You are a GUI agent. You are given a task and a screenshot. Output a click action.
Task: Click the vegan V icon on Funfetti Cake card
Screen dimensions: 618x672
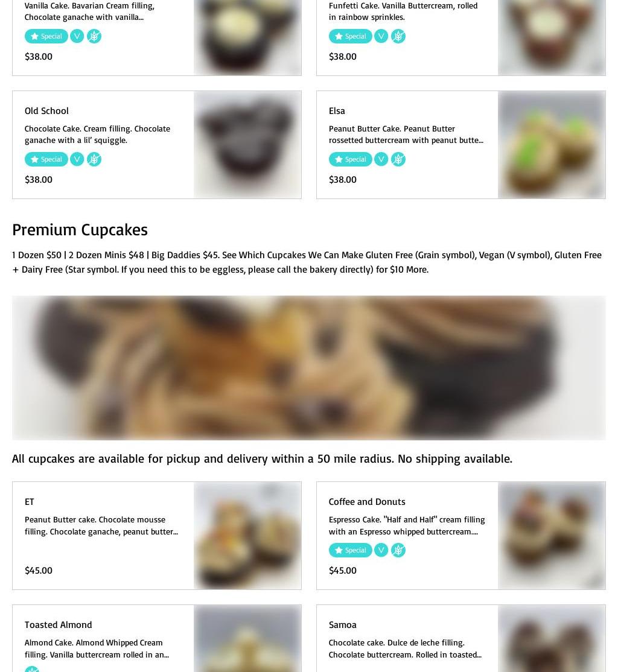click(x=381, y=36)
